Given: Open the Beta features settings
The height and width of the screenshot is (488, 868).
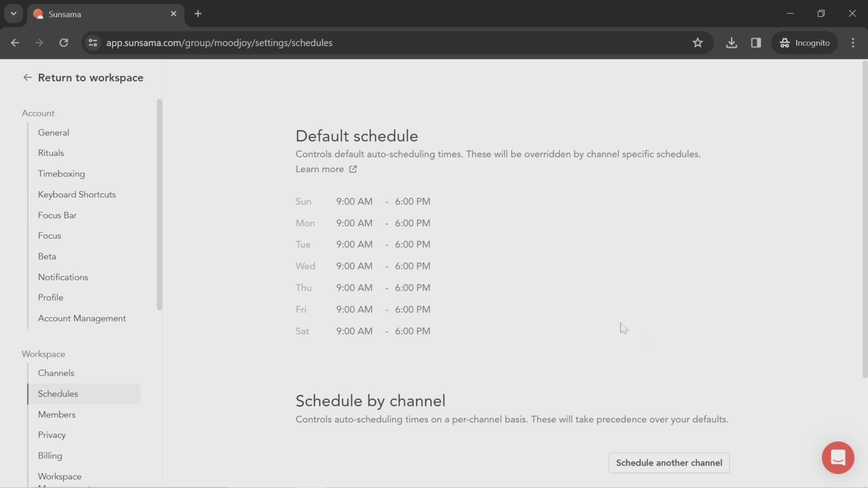Looking at the screenshot, I should point(47,256).
